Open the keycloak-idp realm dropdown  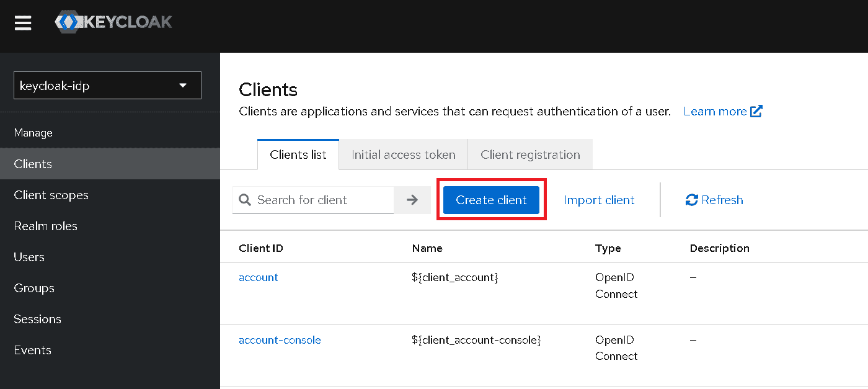click(x=107, y=86)
